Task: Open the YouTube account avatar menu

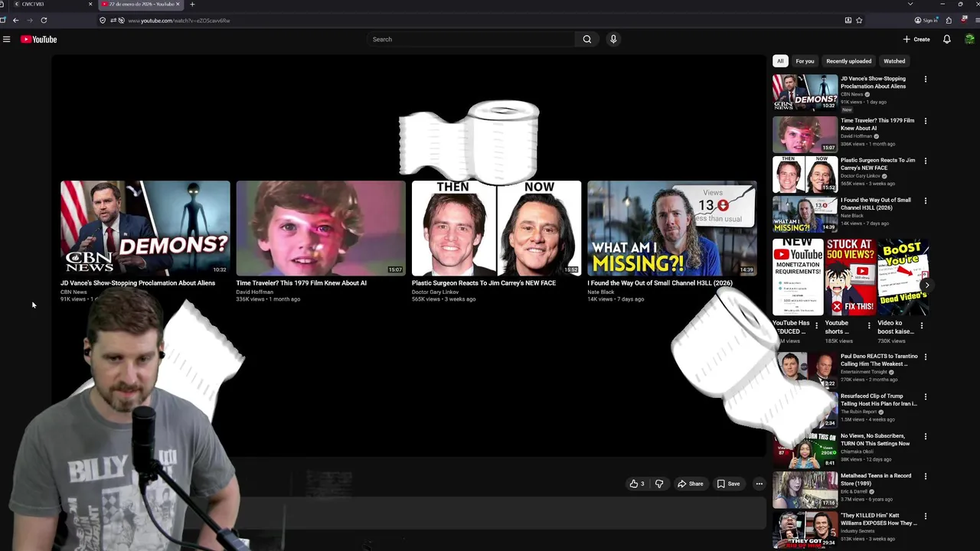Action: (x=970, y=39)
